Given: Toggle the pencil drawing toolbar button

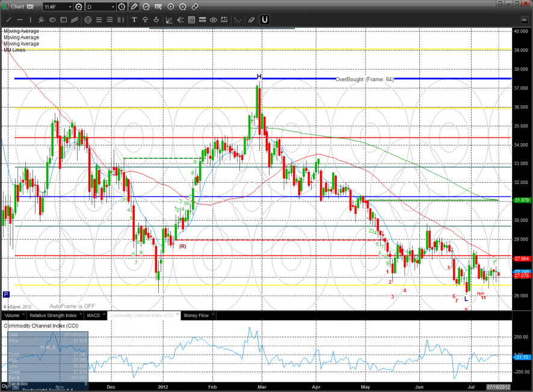Looking at the screenshot, I should click(x=134, y=7).
